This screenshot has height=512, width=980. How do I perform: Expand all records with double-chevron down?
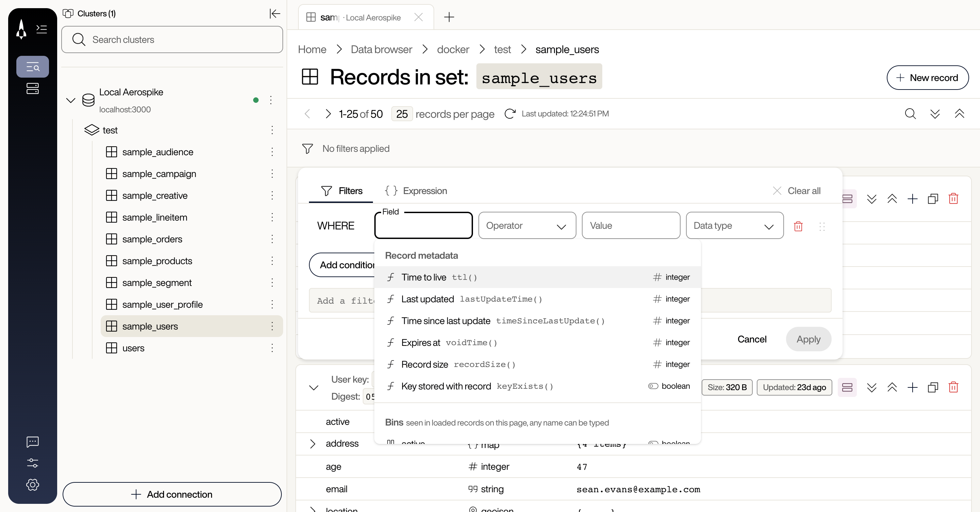tap(935, 114)
